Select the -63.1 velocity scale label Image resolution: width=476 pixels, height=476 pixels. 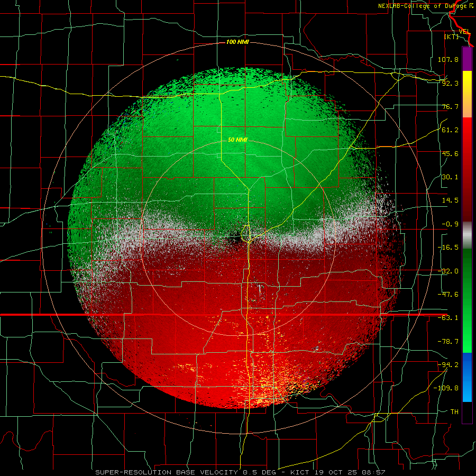(448, 318)
